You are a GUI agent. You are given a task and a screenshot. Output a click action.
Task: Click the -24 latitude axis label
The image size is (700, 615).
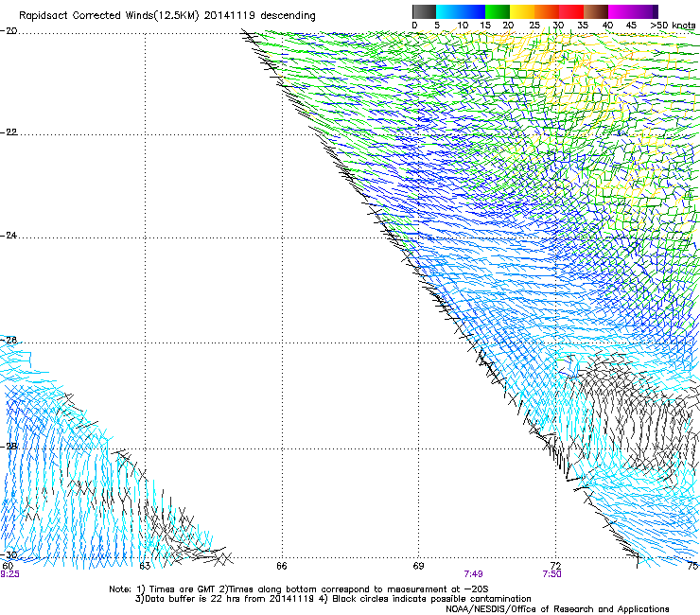(9, 235)
